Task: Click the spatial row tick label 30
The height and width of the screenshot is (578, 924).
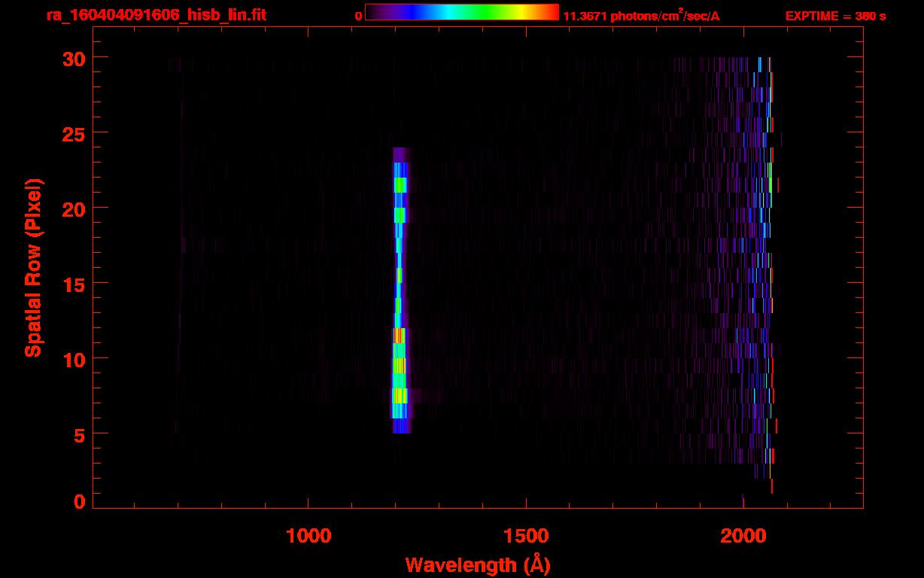Action: [74, 58]
